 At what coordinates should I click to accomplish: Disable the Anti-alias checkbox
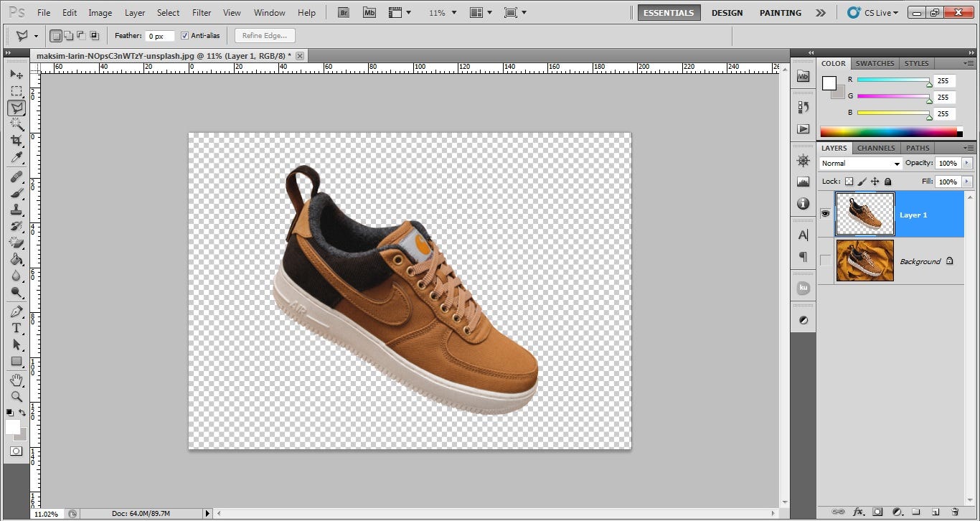pyautogui.click(x=184, y=35)
